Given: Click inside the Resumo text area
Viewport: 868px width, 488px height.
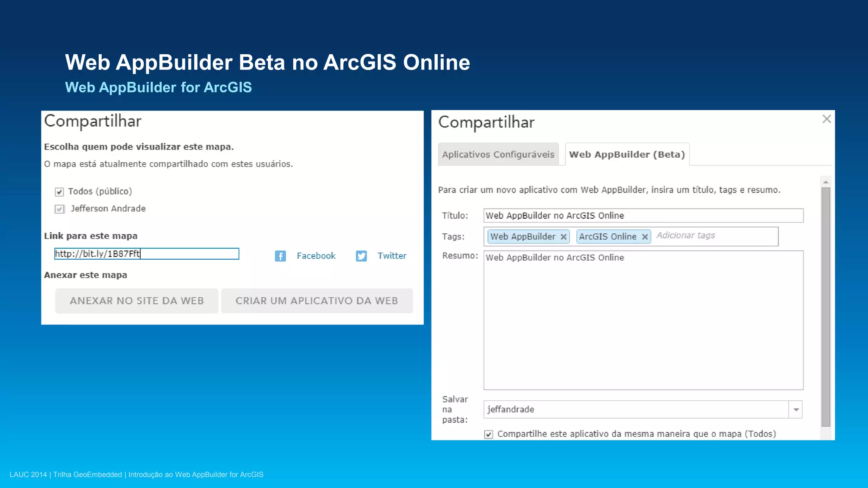Looking at the screenshot, I should point(643,320).
